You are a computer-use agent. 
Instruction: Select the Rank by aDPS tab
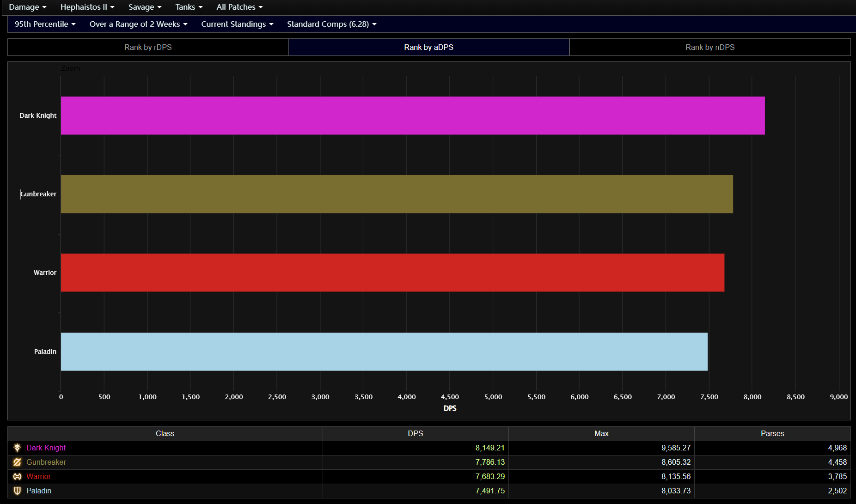click(428, 47)
